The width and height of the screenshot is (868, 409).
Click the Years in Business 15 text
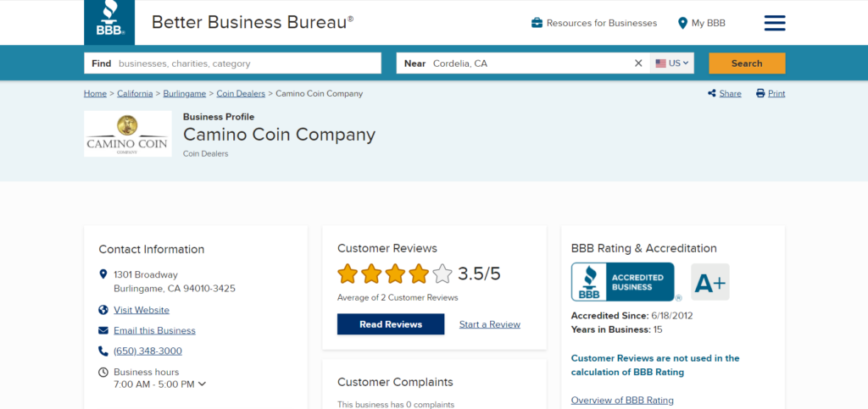tap(617, 330)
